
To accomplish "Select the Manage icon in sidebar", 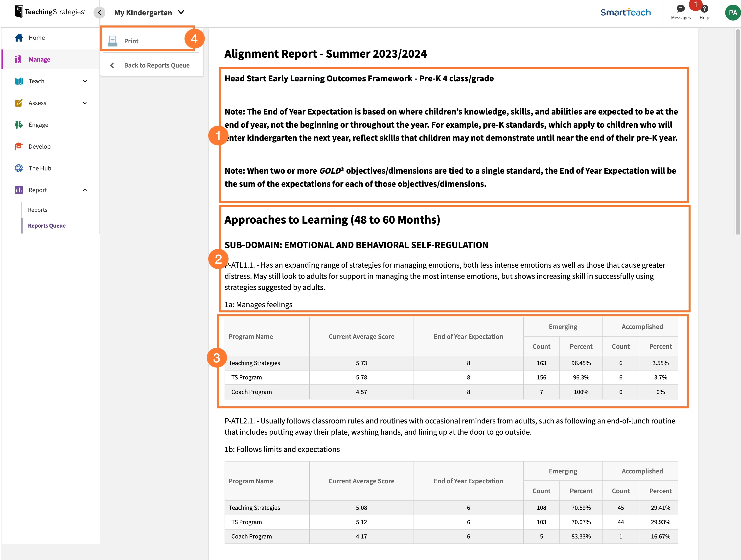I will (19, 59).
